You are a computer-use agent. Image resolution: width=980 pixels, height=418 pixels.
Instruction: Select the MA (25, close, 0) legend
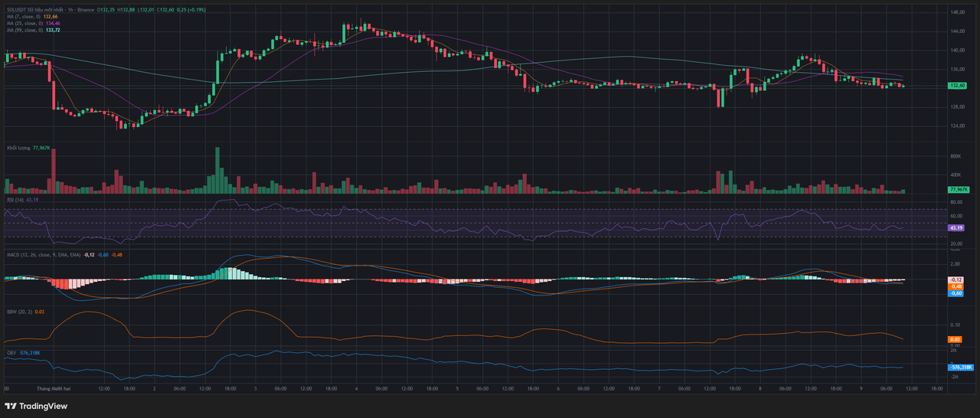(24, 24)
